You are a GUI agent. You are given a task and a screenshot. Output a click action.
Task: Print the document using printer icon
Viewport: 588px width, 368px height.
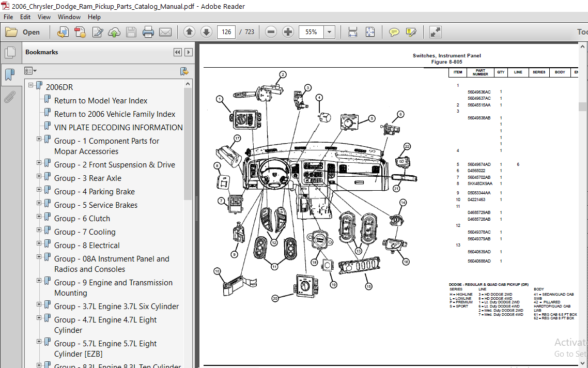point(148,32)
